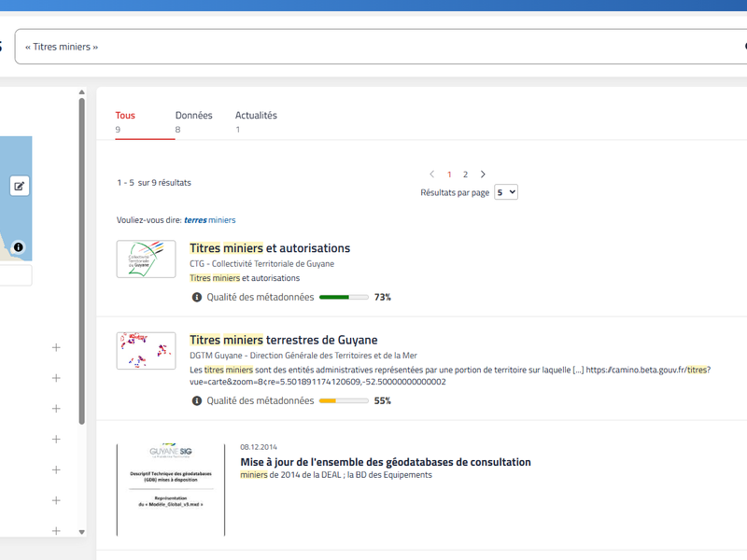Go to the previous results page chevron
The image size is (747, 560).
[432, 175]
